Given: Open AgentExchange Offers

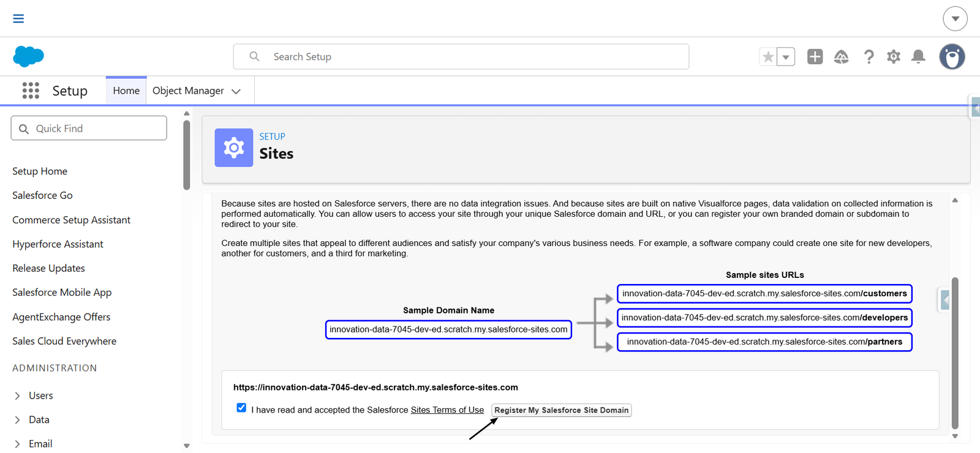Looking at the screenshot, I should pos(61,317).
